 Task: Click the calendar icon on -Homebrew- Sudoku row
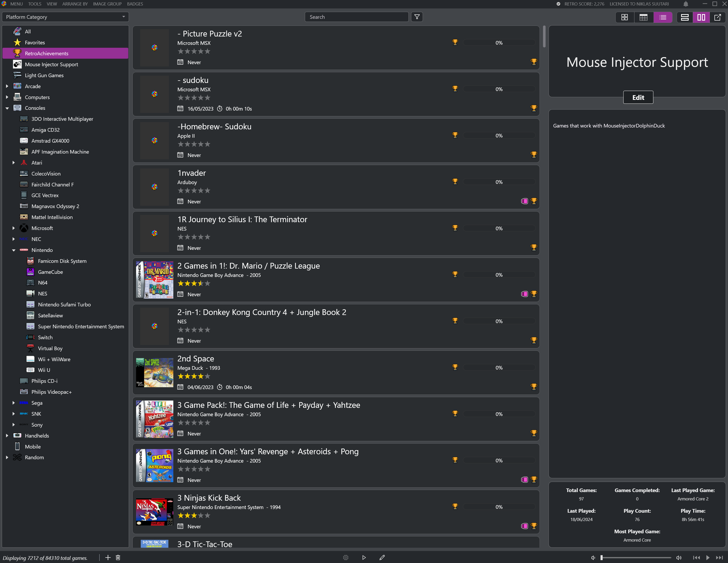(x=180, y=155)
